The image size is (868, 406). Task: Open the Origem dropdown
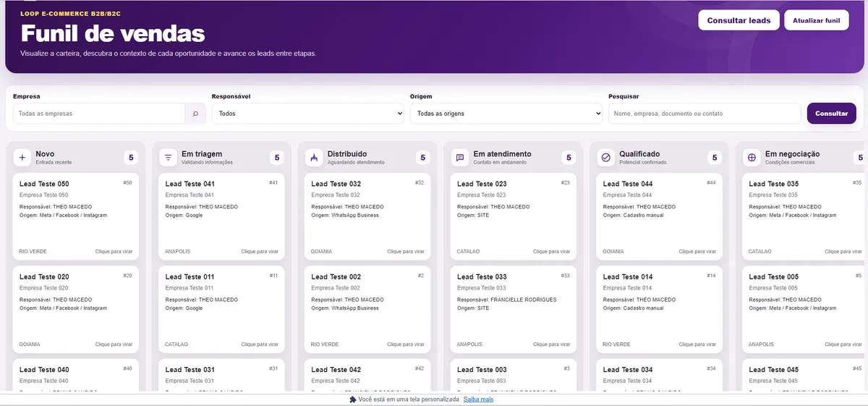pyautogui.click(x=506, y=114)
